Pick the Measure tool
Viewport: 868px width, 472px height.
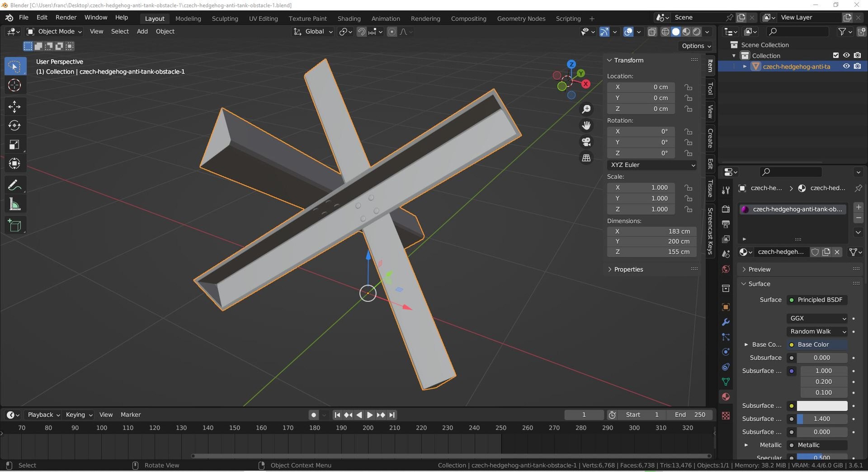pyautogui.click(x=14, y=205)
